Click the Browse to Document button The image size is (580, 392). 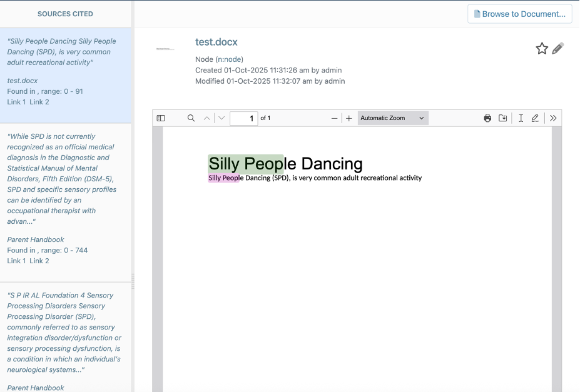click(x=519, y=14)
